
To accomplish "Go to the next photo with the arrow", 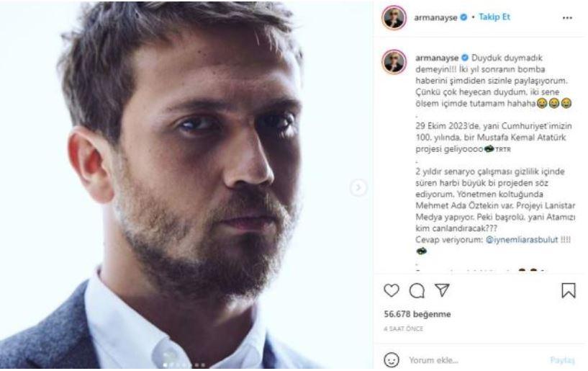I will (358, 187).
